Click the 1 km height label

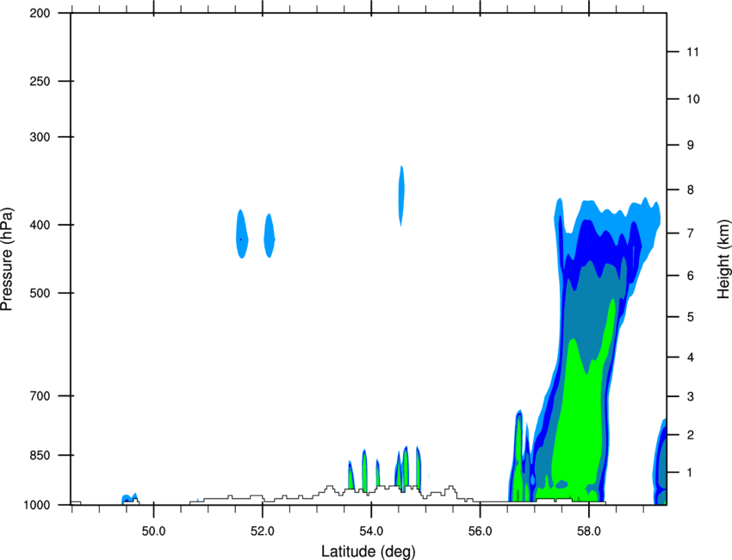[x=690, y=473]
